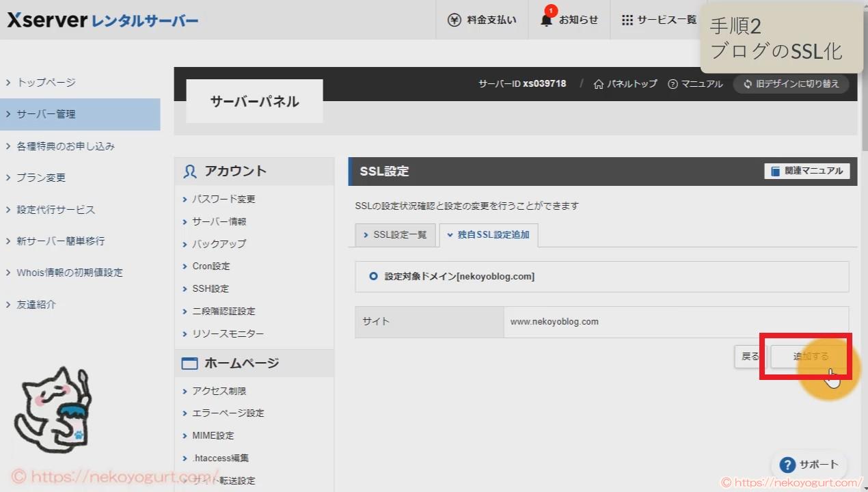This screenshot has width=868, height=492.
Task: Click the ホームページ section icon
Action: coord(189,363)
